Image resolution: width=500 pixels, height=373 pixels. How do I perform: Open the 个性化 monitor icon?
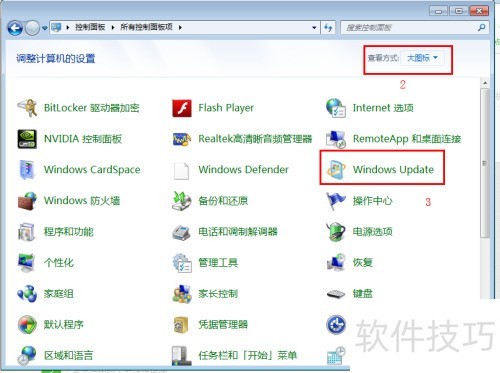(x=27, y=263)
